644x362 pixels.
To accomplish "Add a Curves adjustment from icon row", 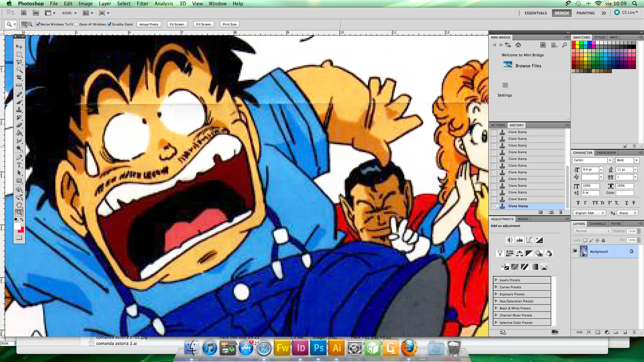I will point(529,240).
